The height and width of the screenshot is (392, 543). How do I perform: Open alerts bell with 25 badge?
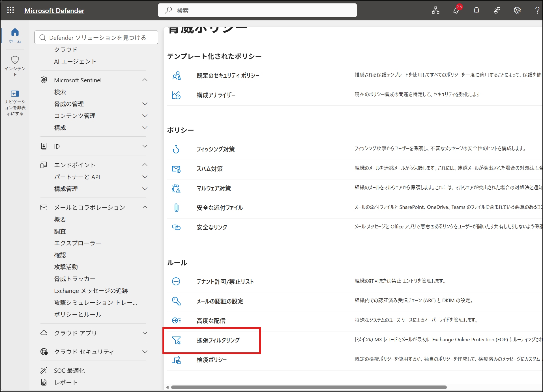pos(456,10)
